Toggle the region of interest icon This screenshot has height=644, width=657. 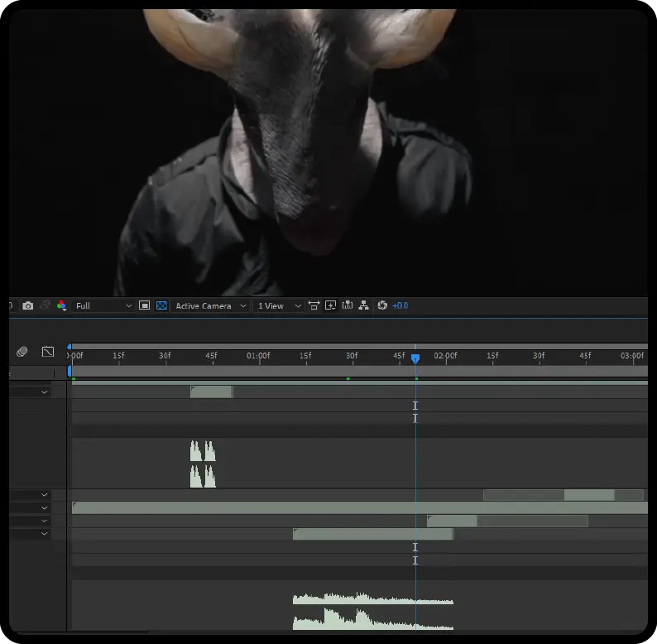coord(144,305)
